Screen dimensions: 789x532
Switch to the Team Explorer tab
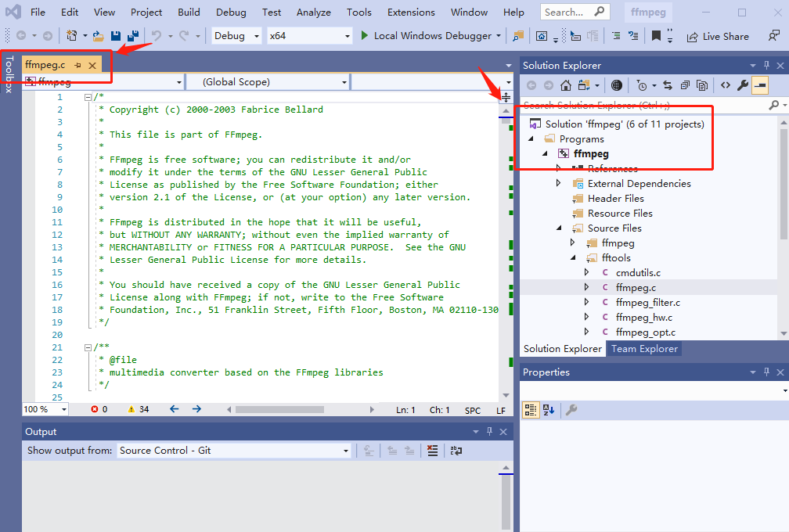(644, 349)
